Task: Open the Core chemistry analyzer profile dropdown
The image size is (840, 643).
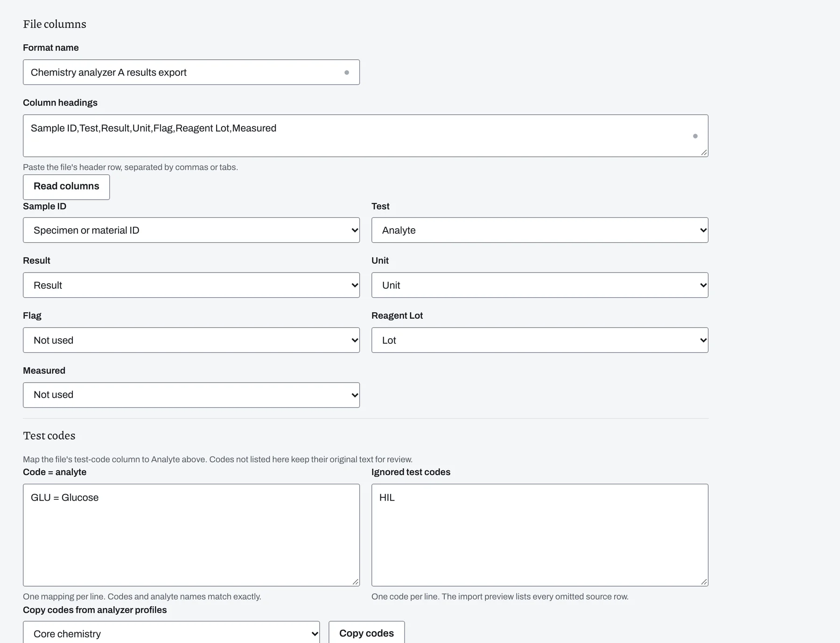Action: [171, 633]
